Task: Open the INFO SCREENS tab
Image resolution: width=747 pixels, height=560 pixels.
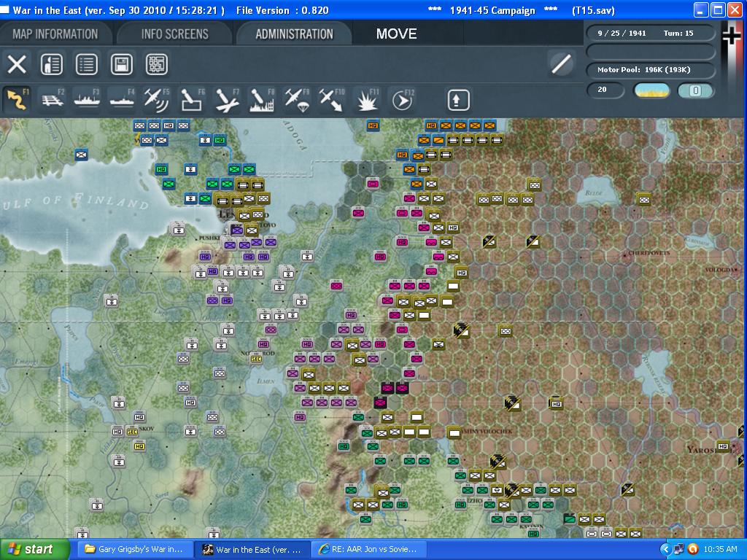Action: [175, 34]
